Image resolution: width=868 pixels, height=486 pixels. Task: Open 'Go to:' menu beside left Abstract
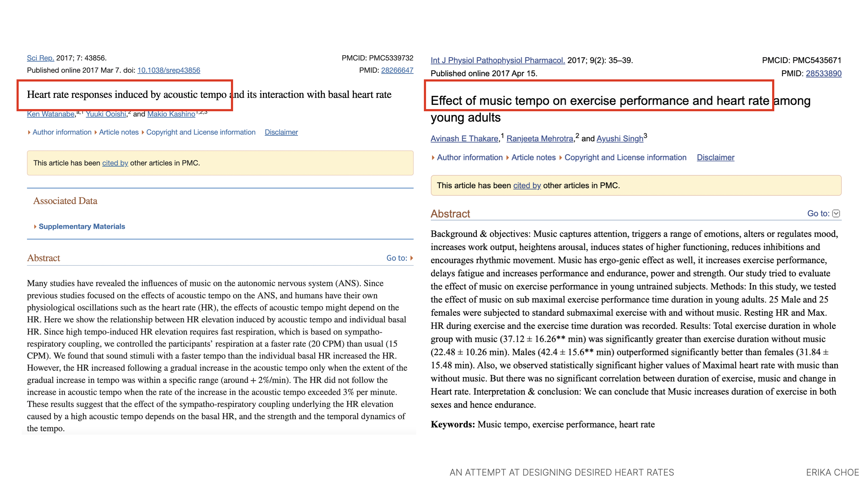[400, 258]
